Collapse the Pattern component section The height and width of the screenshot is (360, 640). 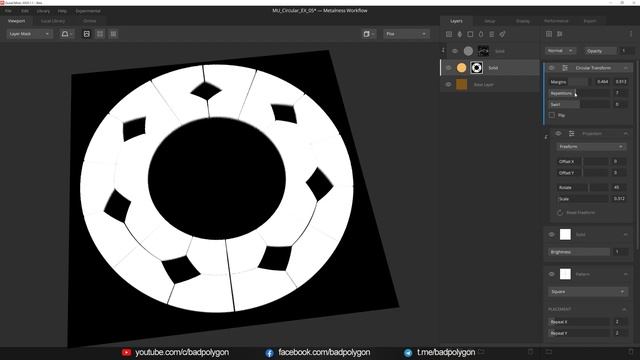click(x=626, y=274)
